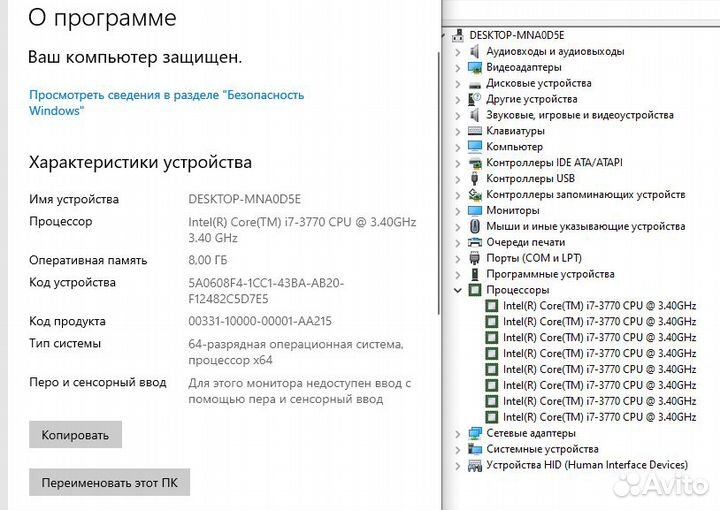The height and width of the screenshot is (510, 720).
Task: Click the Контроллеры USB plug icon
Action: click(x=475, y=178)
